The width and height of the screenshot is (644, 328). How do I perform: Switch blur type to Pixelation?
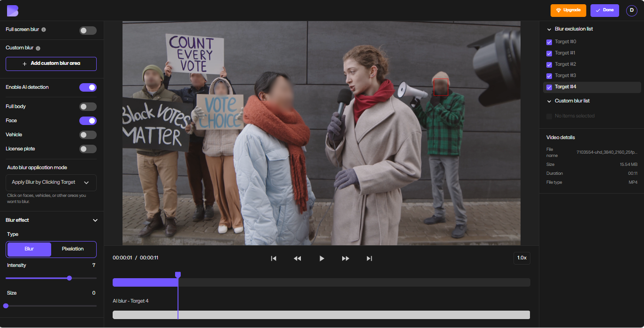[x=73, y=249]
